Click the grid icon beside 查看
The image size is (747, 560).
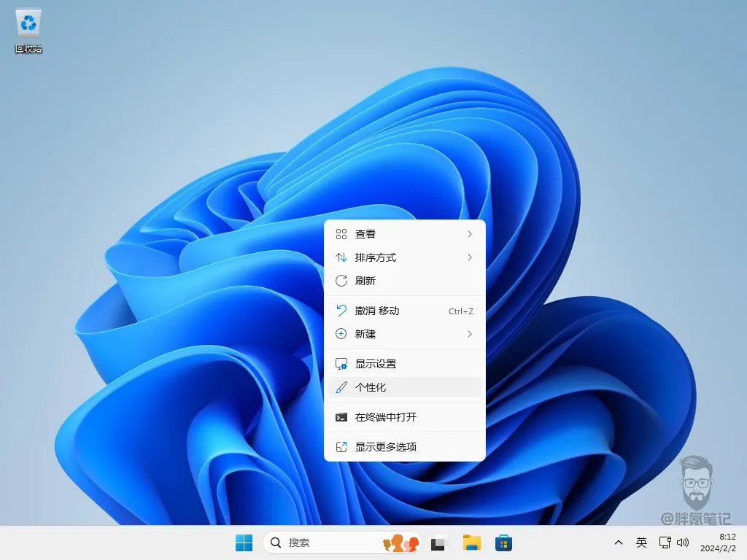341,234
